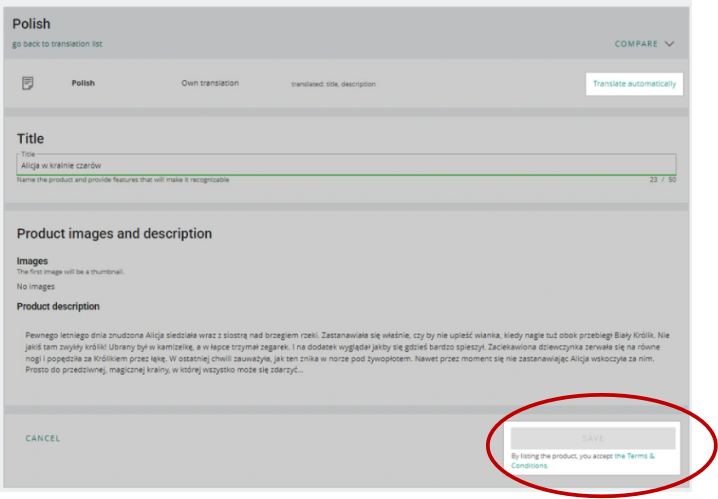
Task: Click the Title field 'Alicja w krainie czarów'
Action: coord(346,165)
